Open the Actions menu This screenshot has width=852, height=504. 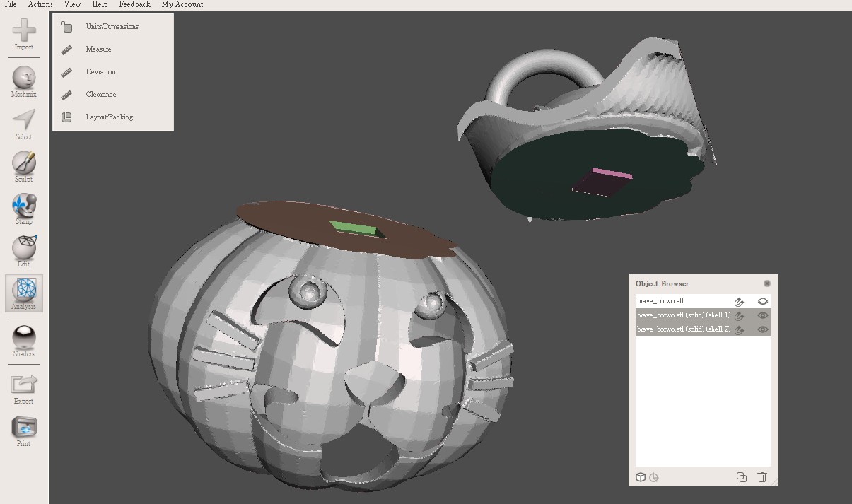pos(40,4)
